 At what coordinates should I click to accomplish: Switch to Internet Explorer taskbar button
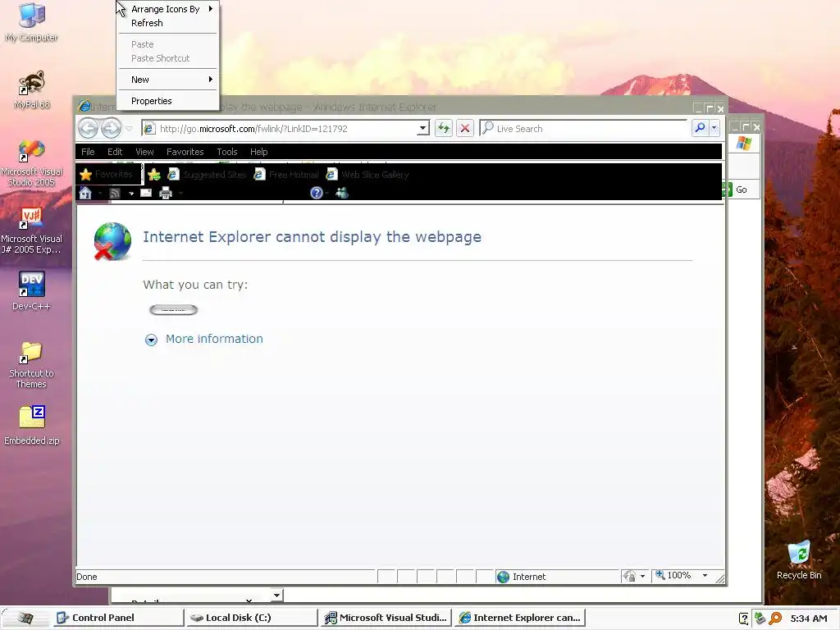click(x=519, y=618)
